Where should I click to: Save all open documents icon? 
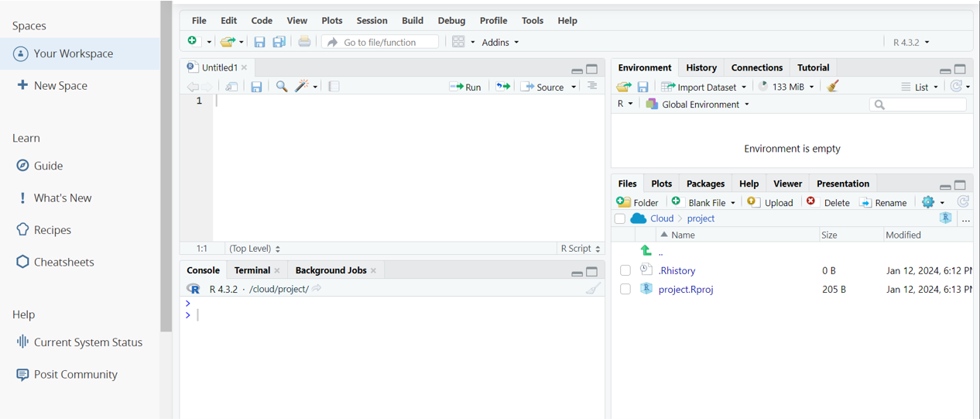click(279, 42)
